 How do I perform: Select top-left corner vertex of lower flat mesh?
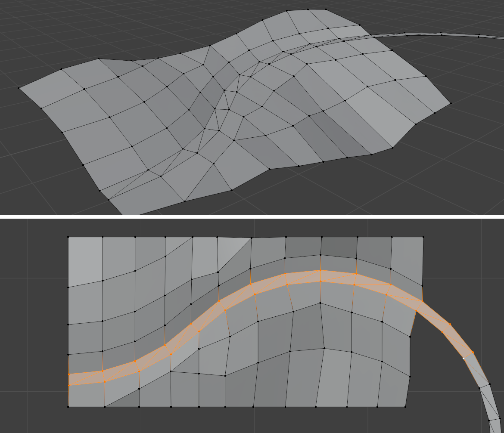[x=68, y=237]
